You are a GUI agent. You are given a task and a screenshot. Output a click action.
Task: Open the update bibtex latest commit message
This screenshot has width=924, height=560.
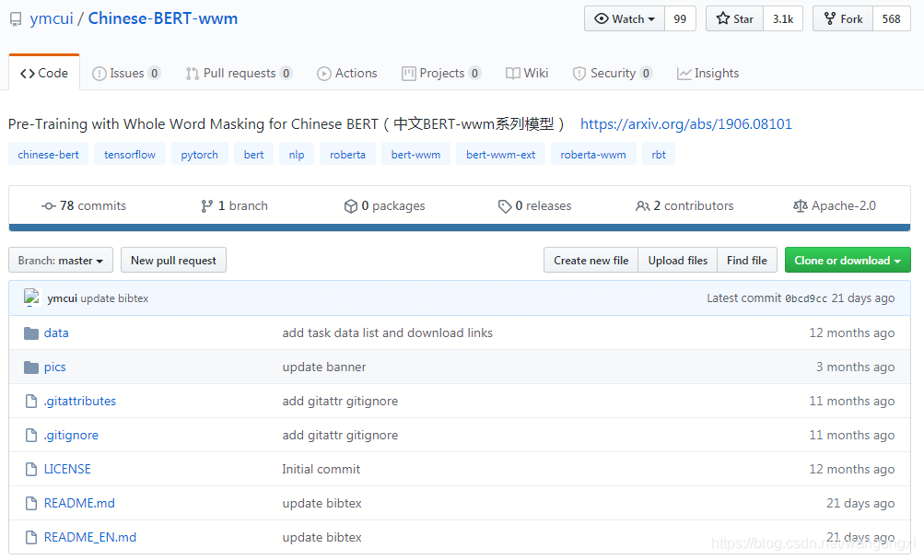click(x=114, y=298)
